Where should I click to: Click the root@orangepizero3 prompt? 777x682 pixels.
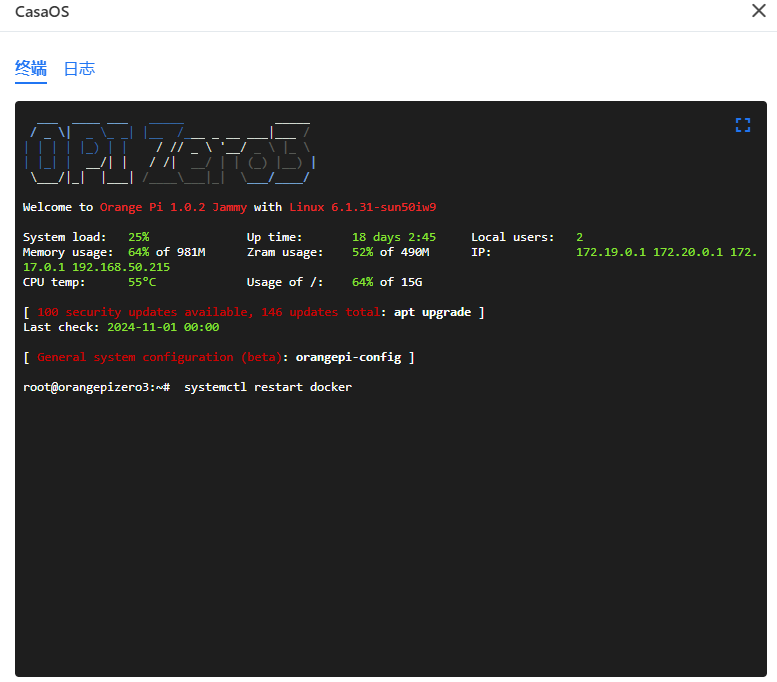point(97,387)
